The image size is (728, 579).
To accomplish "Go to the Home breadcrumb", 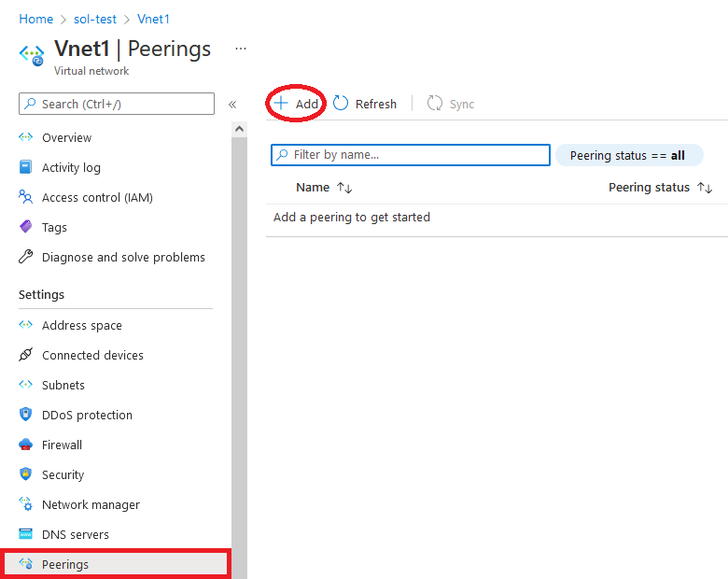I will pyautogui.click(x=36, y=19).
